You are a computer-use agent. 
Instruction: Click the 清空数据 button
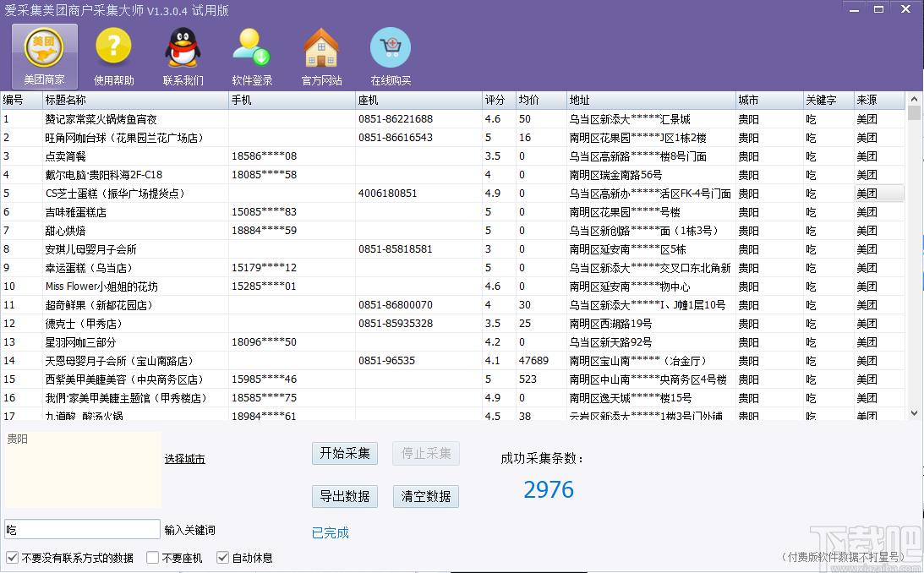426,496
